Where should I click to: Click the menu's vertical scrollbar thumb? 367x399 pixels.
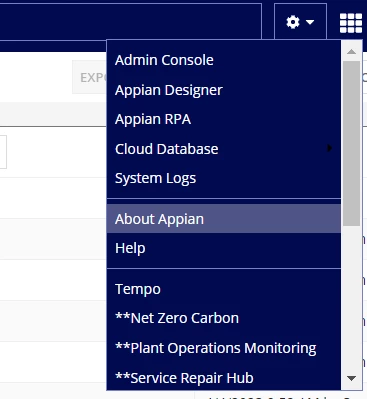(351, 143)
